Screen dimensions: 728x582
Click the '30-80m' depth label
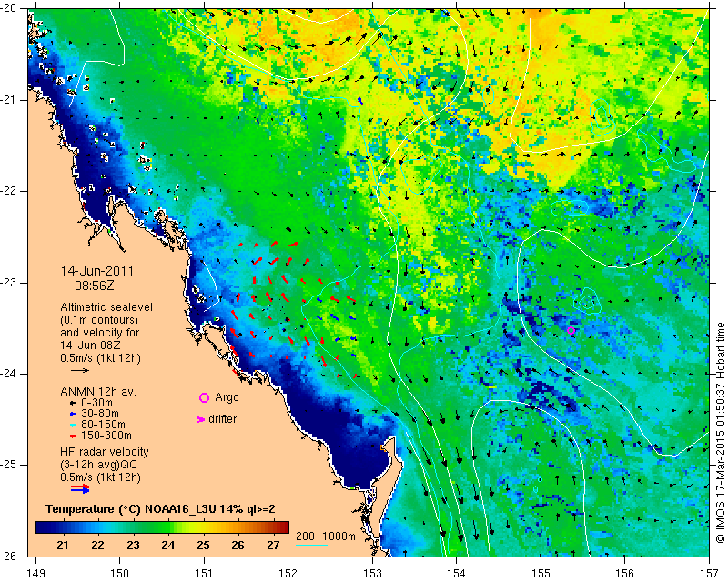click(100, 414)
